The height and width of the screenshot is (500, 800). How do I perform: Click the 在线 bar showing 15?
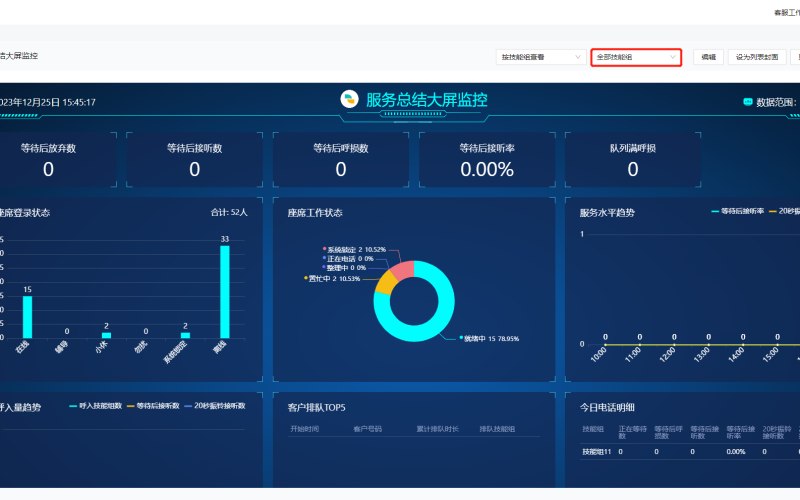pyautogui.click(x=28, y=317)
